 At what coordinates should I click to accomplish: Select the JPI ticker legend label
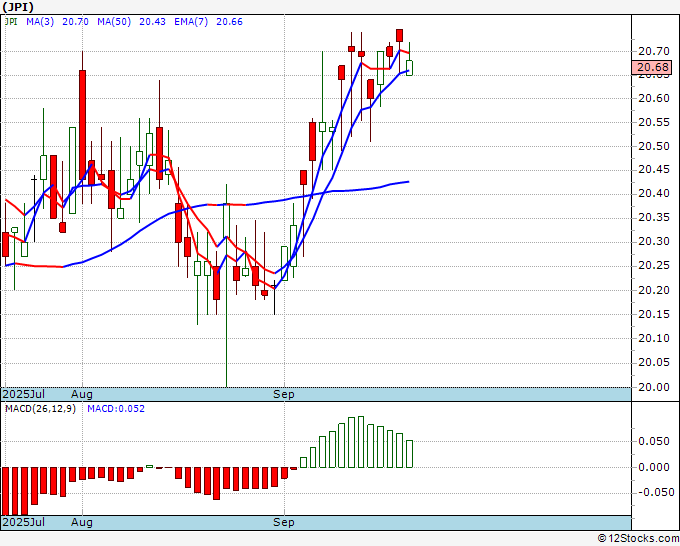click(11, 22)
